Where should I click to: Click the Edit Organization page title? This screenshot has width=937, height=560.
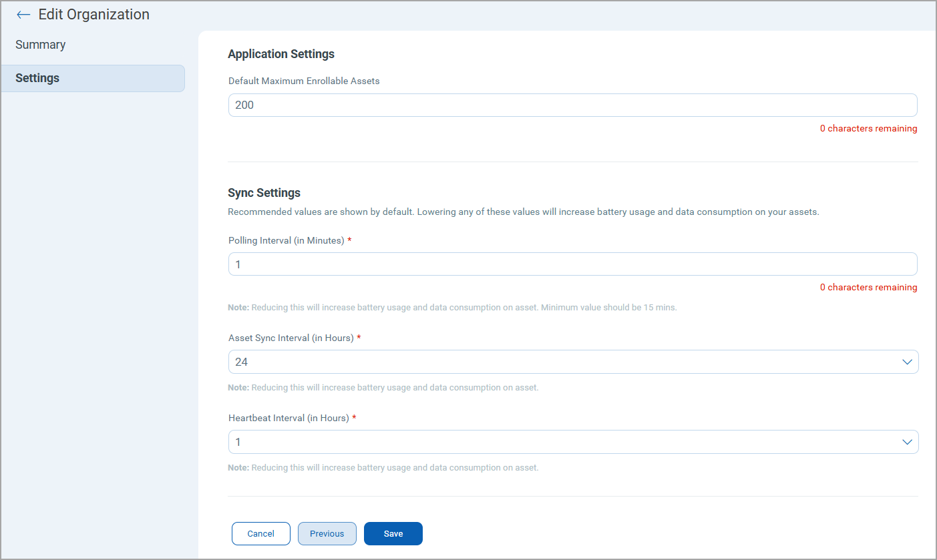[x=94, y=15]
